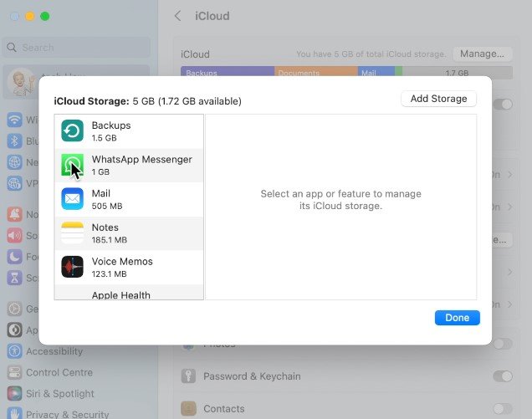Select the Notes 185.1 MB row
This screenshot has width=532, height=419.
pyautogui.click(x=129, y=233)
